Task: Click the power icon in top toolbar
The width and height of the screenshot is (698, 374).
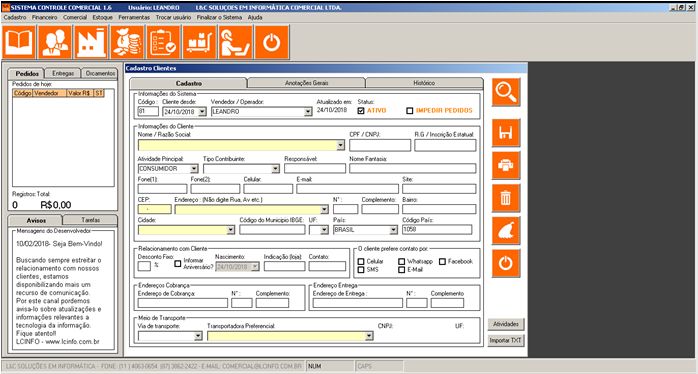Action: (272, 42)
